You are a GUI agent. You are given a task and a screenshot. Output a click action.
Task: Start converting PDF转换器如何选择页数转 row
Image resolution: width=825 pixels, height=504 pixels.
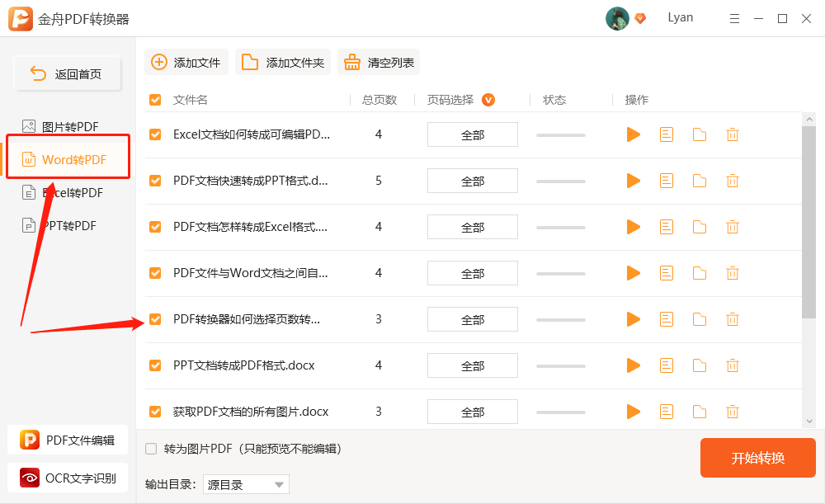tap(634, 319)
